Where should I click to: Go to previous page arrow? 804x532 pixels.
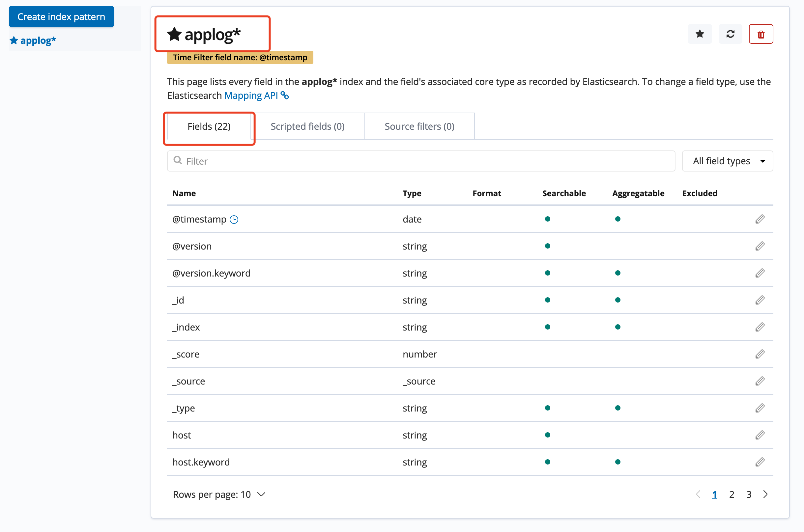point(698,494)
